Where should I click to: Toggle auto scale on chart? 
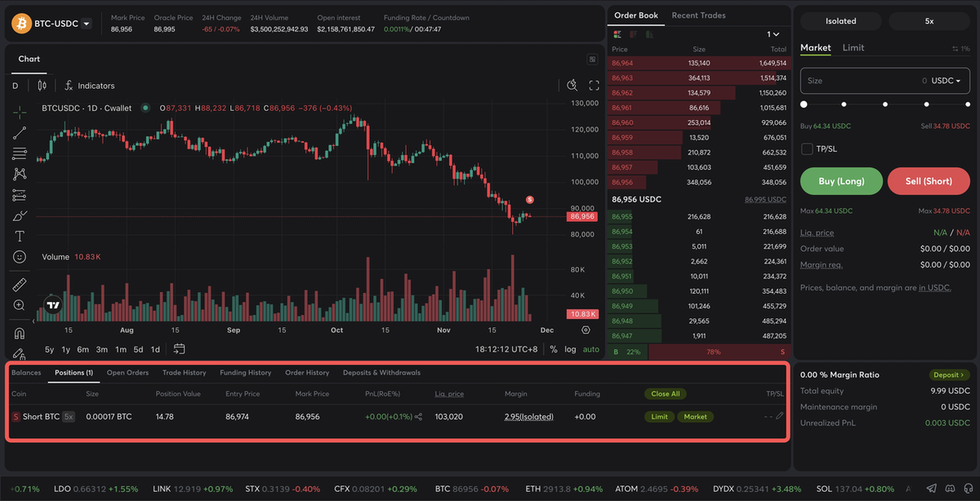coord(591,349)
